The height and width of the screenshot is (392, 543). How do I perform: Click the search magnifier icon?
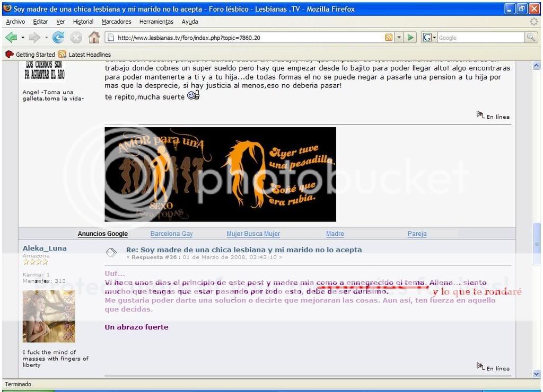(531, 38)
